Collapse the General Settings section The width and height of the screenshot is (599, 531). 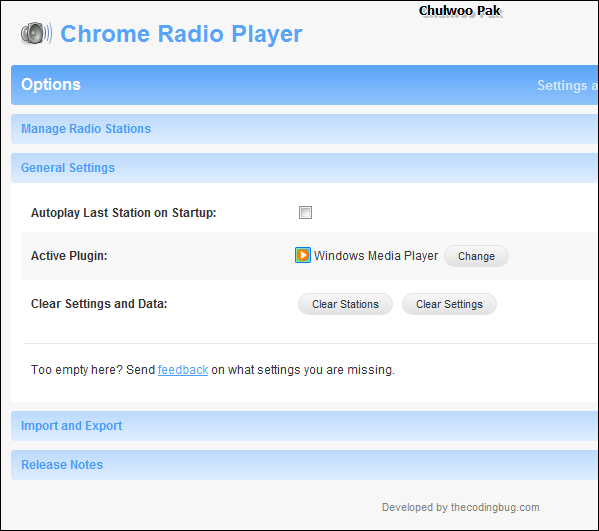(x=304, y=168)
